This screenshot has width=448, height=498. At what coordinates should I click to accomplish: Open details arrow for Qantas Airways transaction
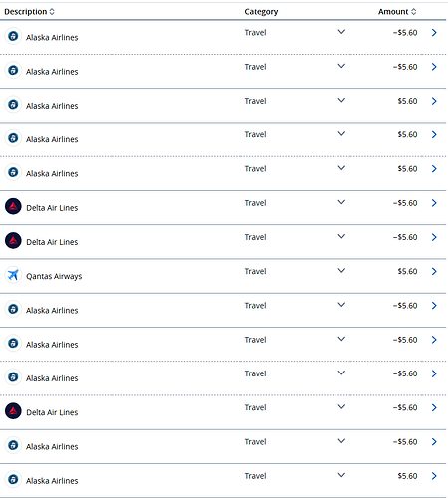tap(434, 271)
